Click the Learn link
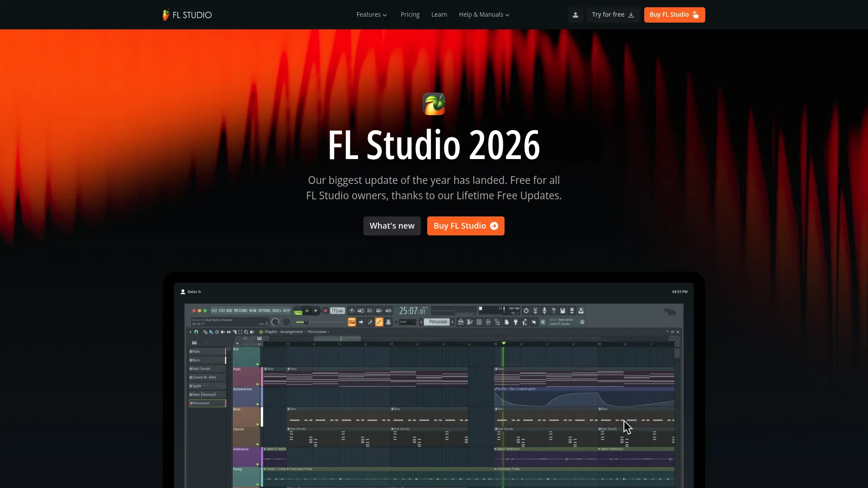The width and height of the screenshot is (868, 488). click(439, 15)
